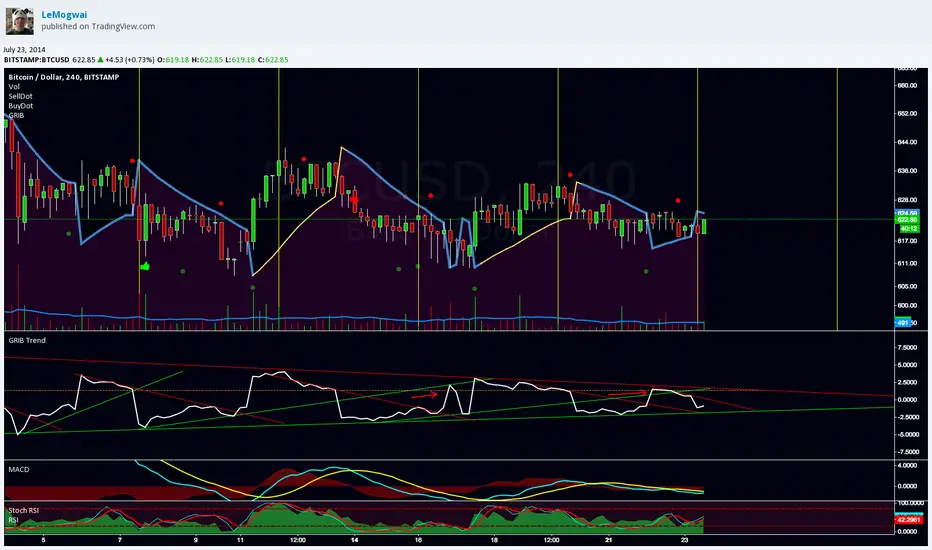Click date 18 on the time axis
The width and height of the screenshot is (932, 550).
coord(494,540)
